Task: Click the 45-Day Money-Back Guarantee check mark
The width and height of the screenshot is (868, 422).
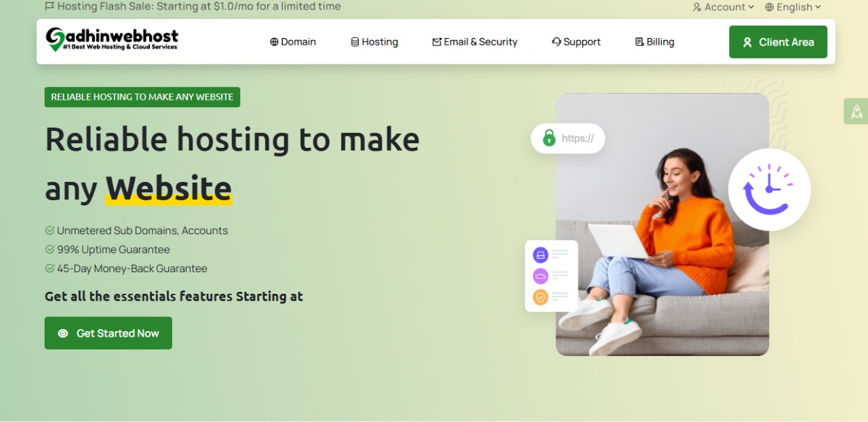Action: 50,269
